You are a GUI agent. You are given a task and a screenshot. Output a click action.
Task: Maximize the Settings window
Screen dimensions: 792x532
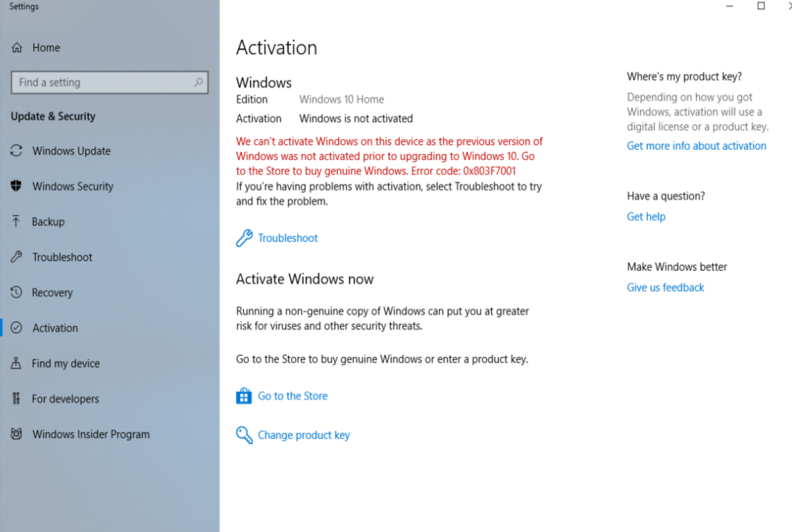click(x=761, y=6)
